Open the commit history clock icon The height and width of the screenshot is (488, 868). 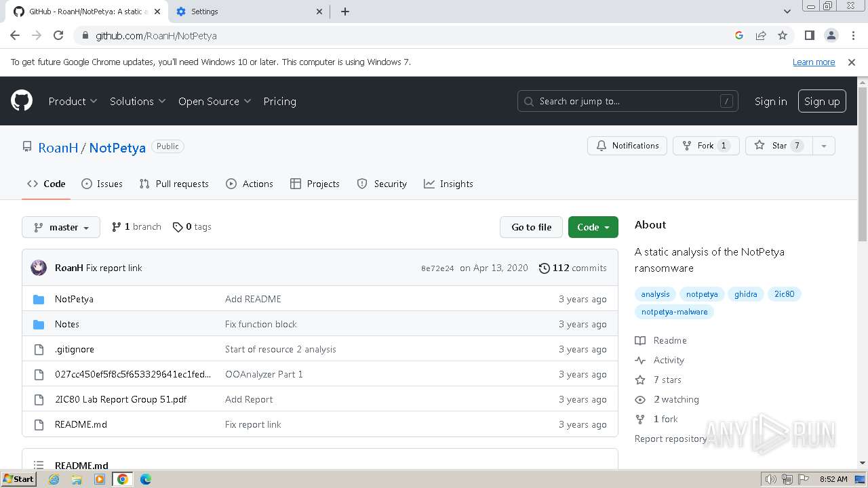pos(544,268)
